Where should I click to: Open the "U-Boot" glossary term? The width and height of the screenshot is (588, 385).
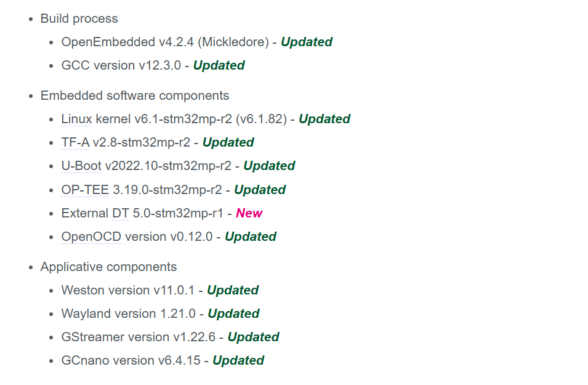tap(81, 166)
